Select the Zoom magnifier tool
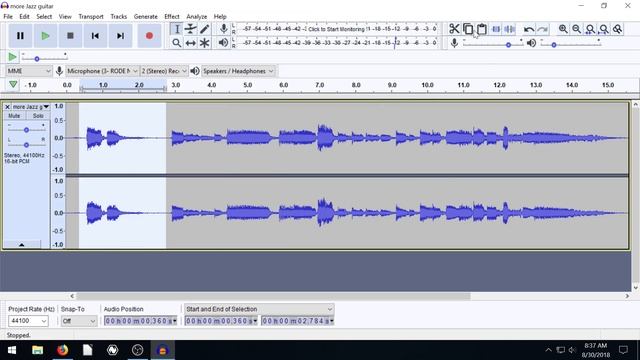 pos(177,43)
